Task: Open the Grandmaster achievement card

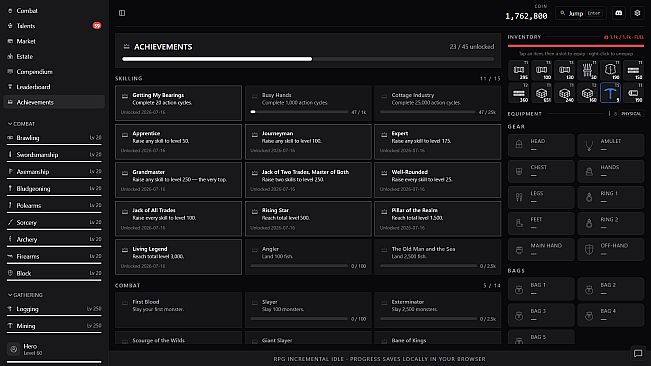Action: point(178,180)
